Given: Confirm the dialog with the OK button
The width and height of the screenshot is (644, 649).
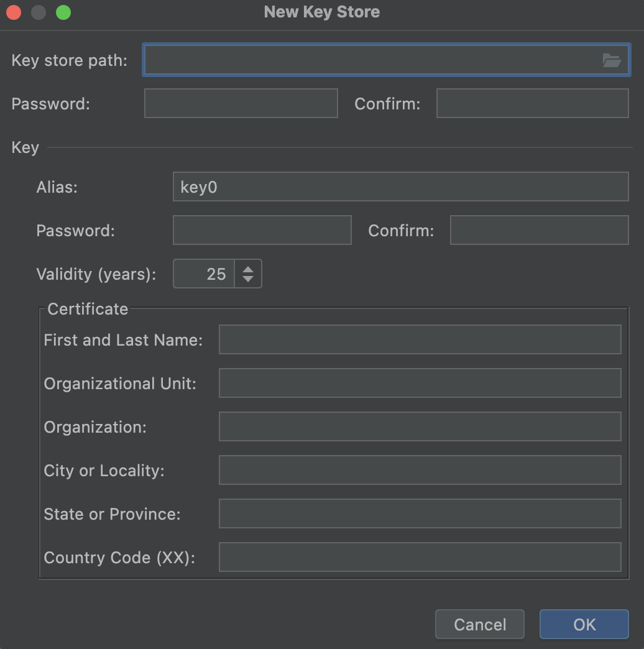Looking at the screenshot, I should [x=584, y=624].
